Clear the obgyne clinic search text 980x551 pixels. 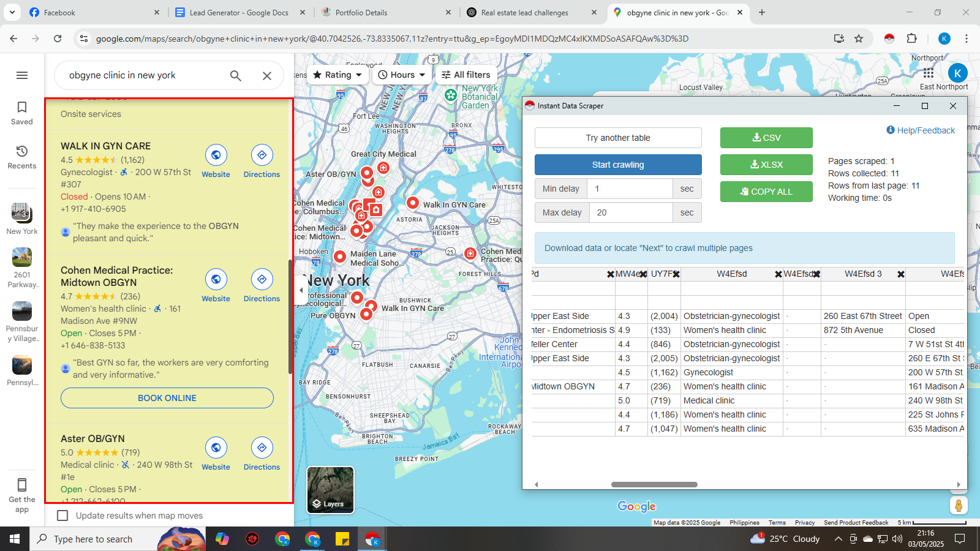click(267, 75)
